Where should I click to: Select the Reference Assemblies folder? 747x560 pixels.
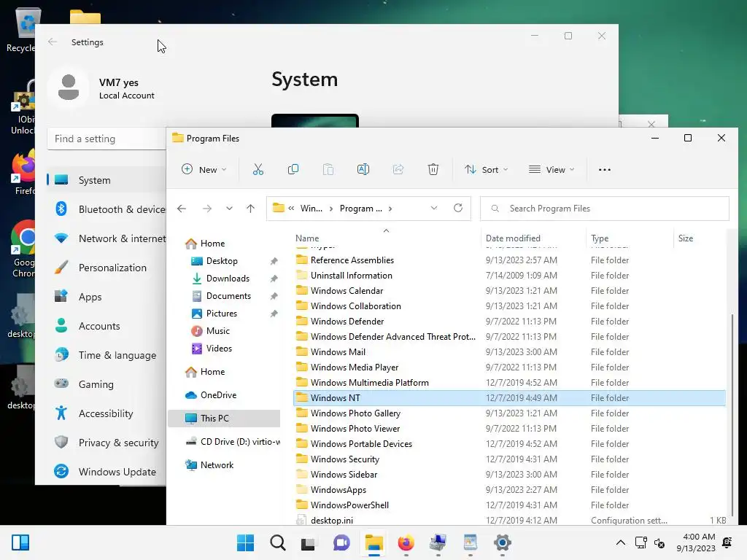click(x=509, y=260)
